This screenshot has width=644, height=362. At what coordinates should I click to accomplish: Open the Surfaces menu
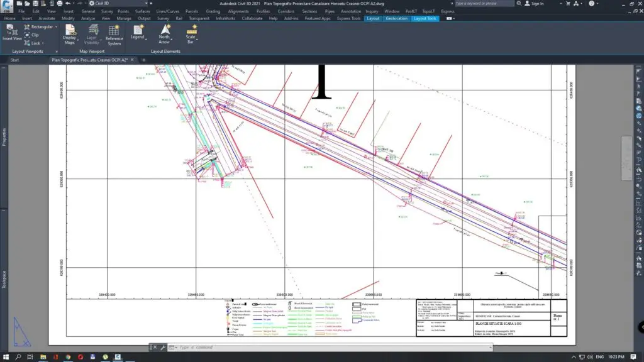pos(143,11)
